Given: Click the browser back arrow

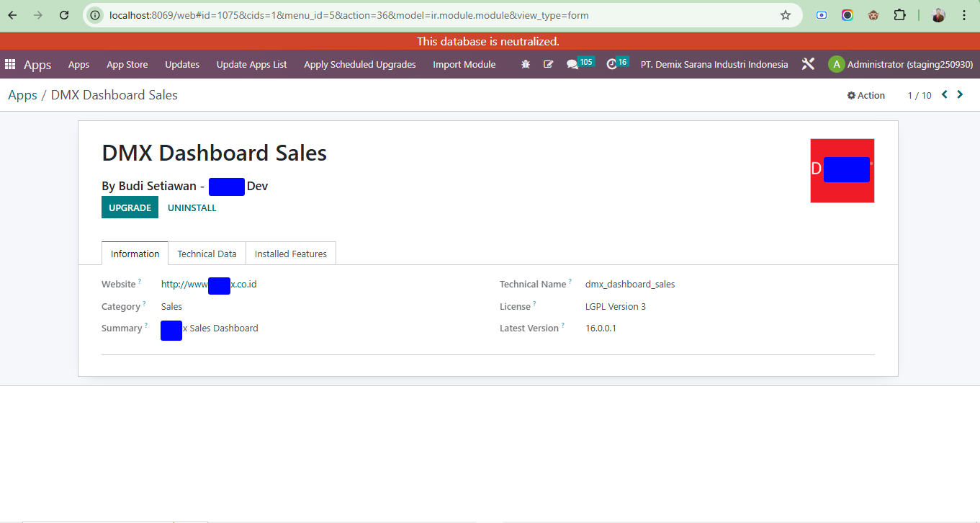Looking at the screenshot, I should pyautogui.click(x=12, y=15).
